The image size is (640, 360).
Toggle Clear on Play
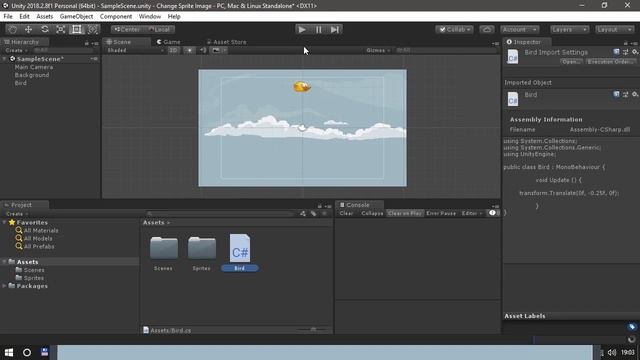coord(405,213)
